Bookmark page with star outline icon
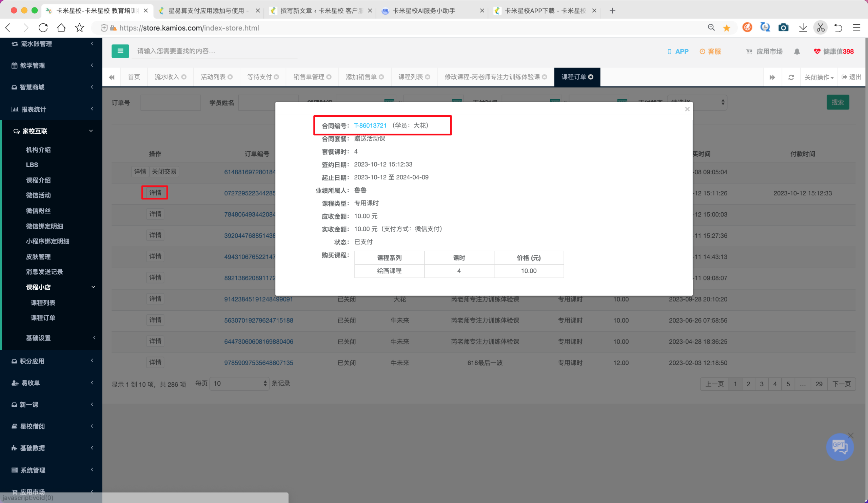 coord(80,28)
